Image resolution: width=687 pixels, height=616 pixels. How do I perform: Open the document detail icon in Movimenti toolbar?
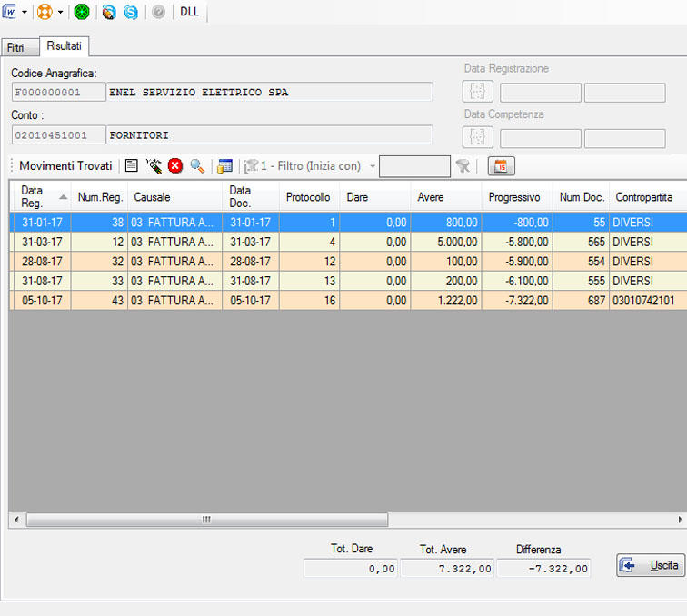[132, 165]
